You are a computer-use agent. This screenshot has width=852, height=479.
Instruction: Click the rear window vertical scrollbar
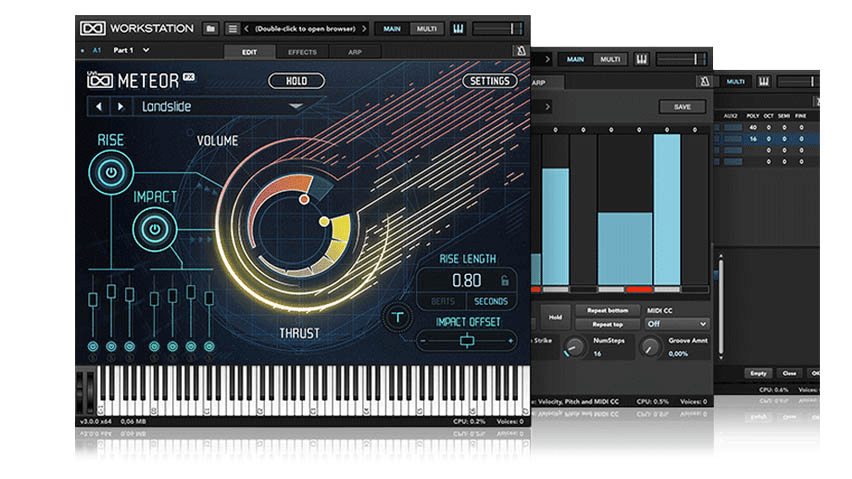721,307
